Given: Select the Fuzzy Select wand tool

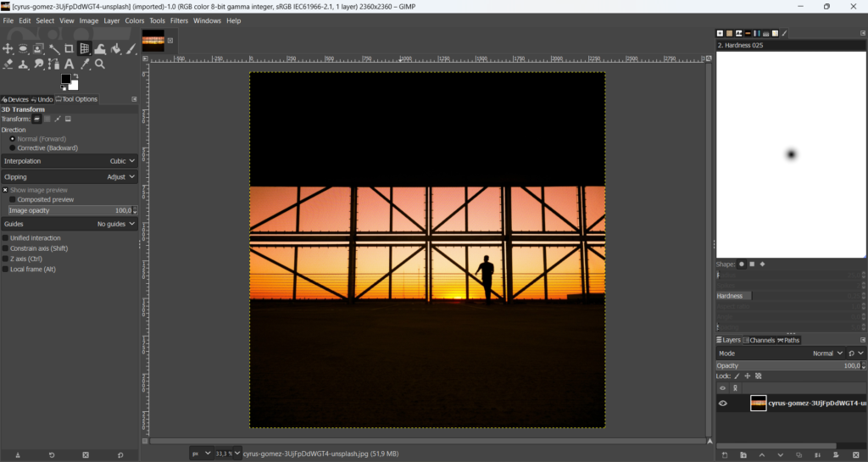Looking at the screenshot, I should pyautogui.click(x=54, y=49).
